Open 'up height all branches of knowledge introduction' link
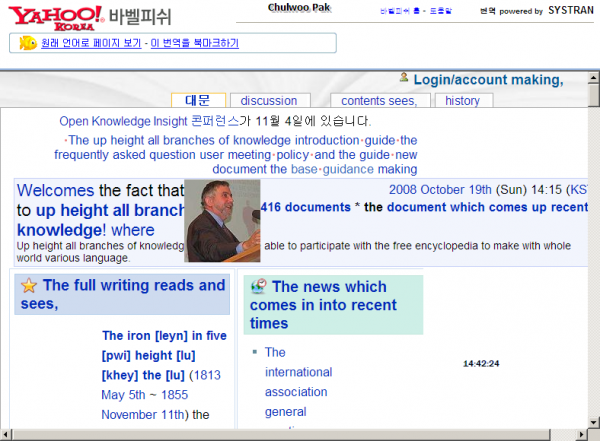The height and width of the screenshot is (441, 600). click(214, 140)
